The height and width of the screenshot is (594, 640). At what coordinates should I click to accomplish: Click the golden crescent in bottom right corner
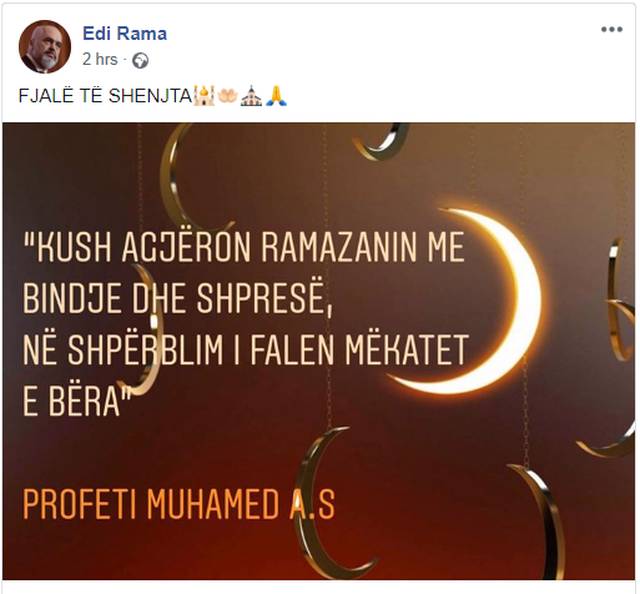[541, 522]
